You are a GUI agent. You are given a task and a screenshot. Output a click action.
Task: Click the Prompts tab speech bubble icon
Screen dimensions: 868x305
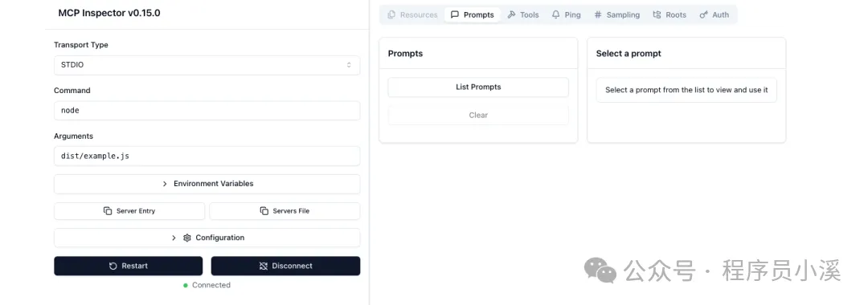click(455, 15)
